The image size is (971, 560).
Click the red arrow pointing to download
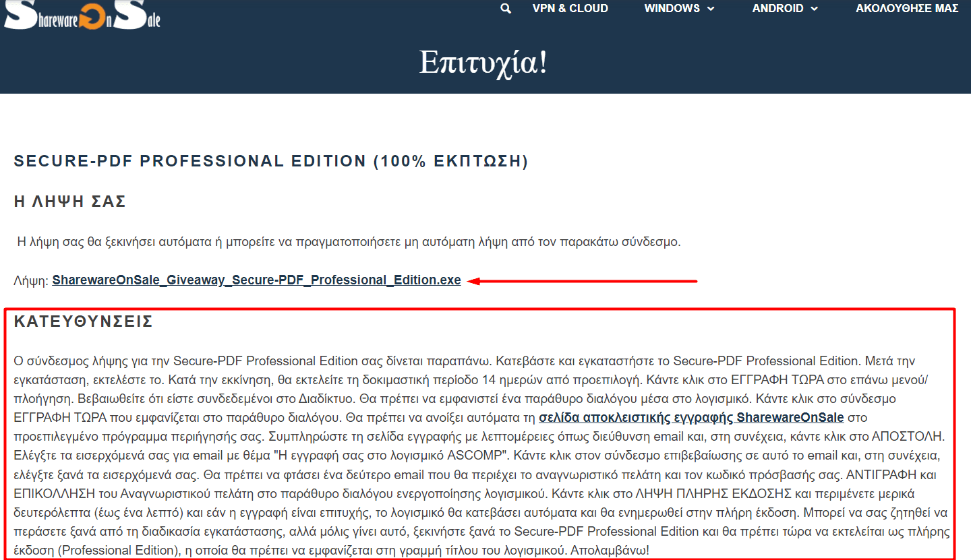click(583, 281)
